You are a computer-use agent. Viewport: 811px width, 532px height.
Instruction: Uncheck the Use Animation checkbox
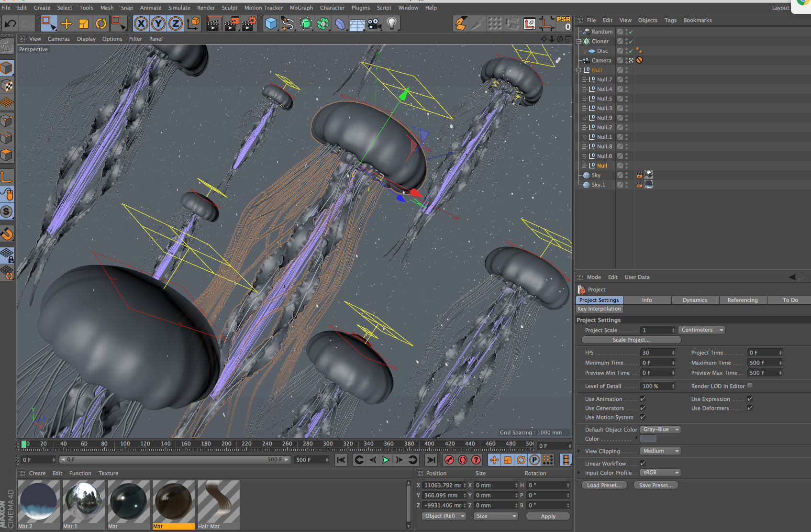click(x=643, y=399)
